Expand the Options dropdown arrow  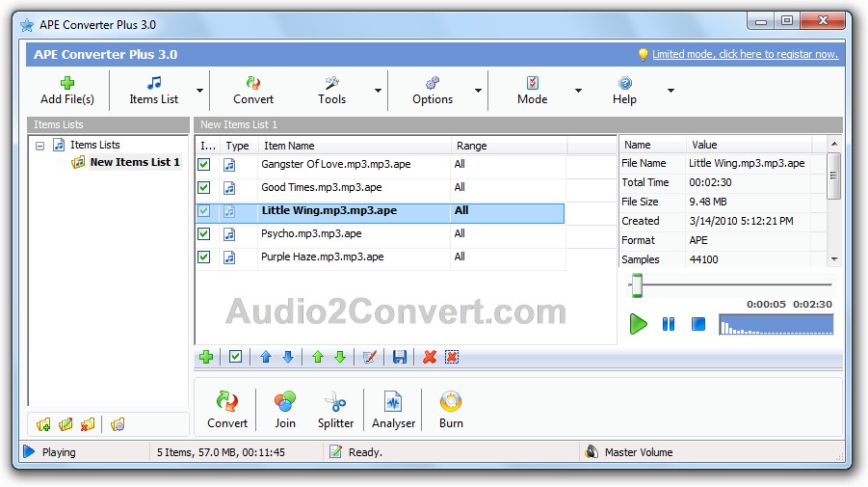[478, 91]
